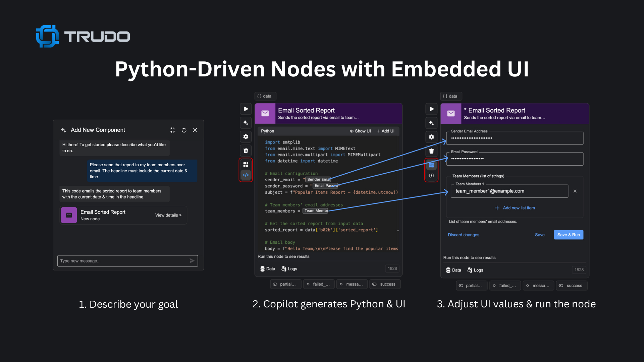644x362 pixels.
Task: Click the Team Members chip in code
Action: [316, 211]
